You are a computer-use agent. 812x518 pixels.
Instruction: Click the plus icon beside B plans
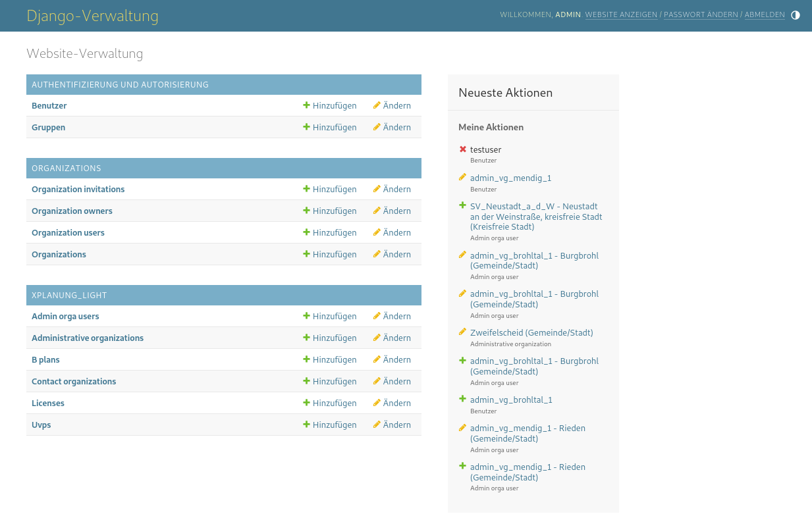pyautogui.click(x=306, y=359)
